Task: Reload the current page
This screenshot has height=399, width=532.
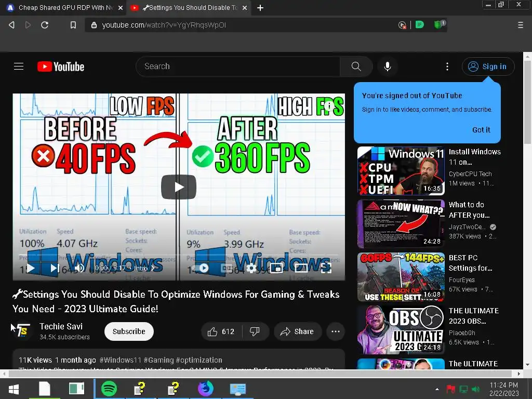Action: click(45, 25)
